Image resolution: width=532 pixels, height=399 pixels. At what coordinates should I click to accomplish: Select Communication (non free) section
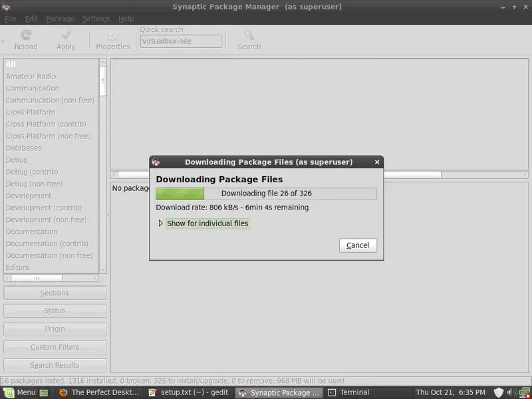click(51, 100)
